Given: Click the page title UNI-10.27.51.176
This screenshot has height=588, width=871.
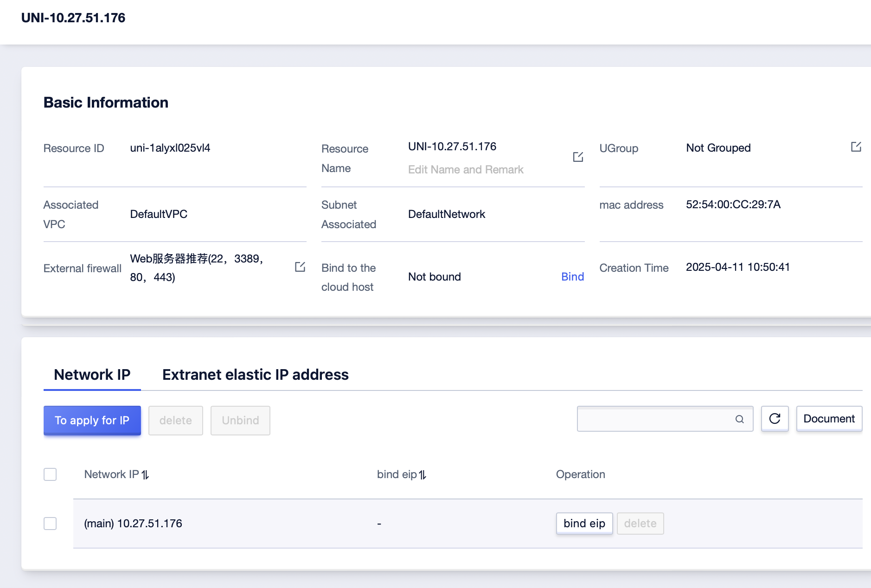Looking at the screenshot, I should click(73, 18).
